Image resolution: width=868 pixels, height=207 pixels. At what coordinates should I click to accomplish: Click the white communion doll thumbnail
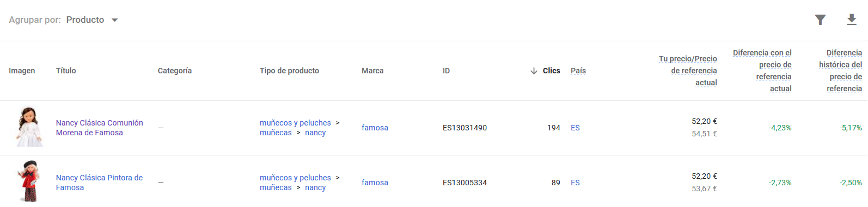point(28,127)
